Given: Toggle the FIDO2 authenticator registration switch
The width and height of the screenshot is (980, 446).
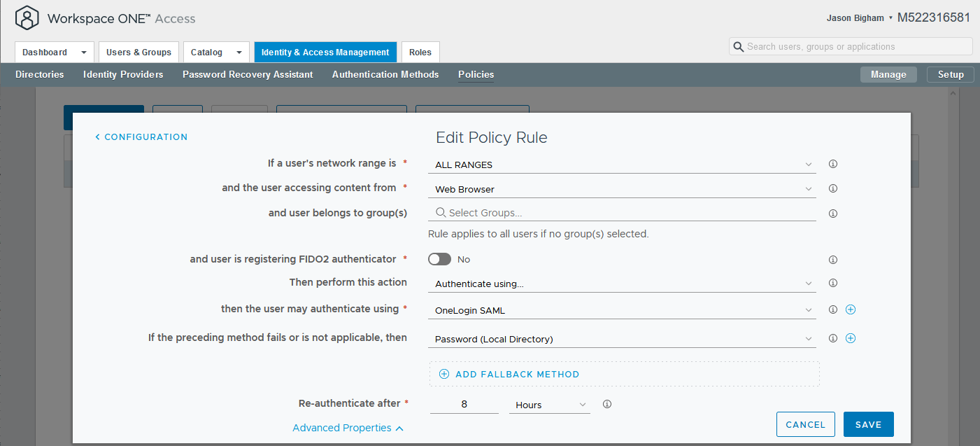Looking at the screenshot, I should (440, 260).
